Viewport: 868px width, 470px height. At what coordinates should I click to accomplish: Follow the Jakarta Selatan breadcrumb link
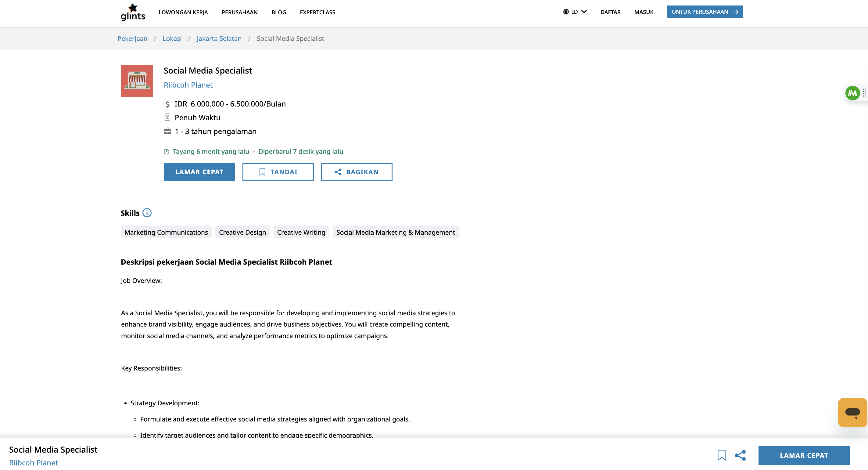[219, 38]
